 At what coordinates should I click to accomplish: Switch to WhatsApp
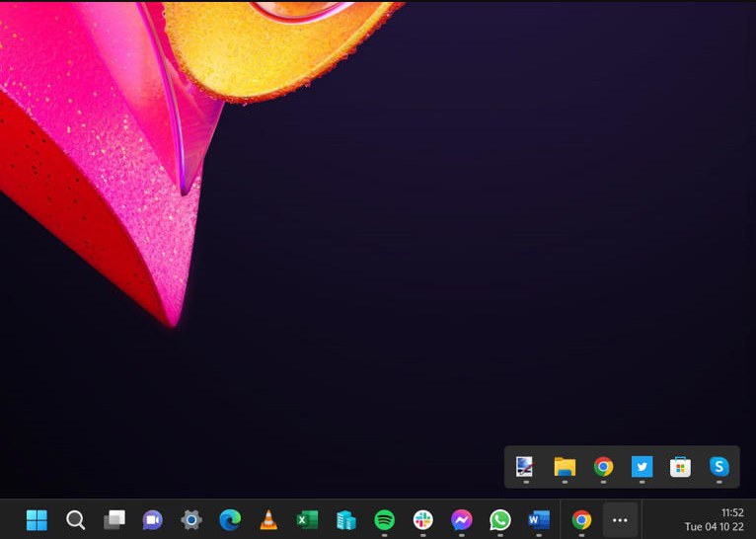pos(500,520)
